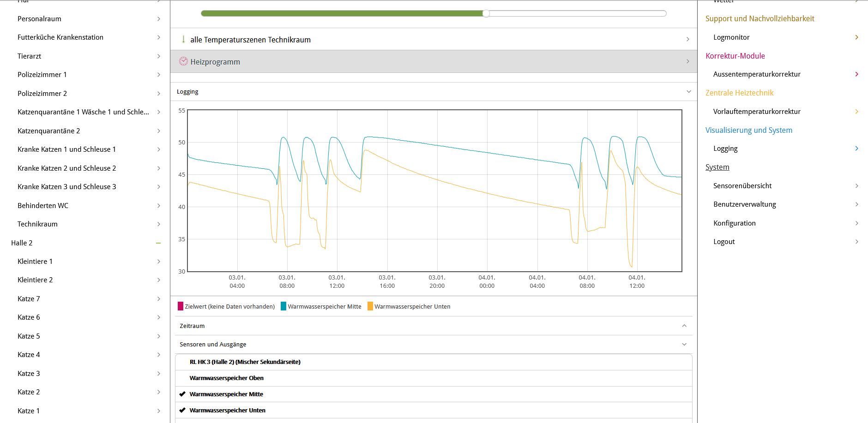Click the Visualisierung und System heading
This screenshot has height=423, width=868.
pos(749,130)
